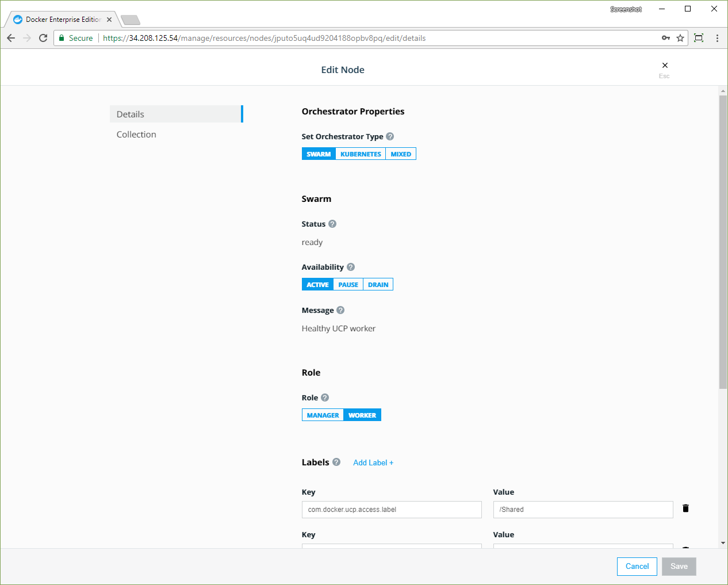Set node availability to Drain
The image size is (728, 585).
tap(378, 285)
